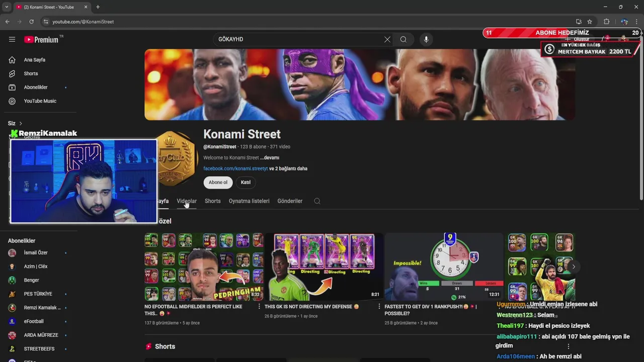Click the YouTube Premium logo
This screenshot has width=644, height=362.
(42, 39)
